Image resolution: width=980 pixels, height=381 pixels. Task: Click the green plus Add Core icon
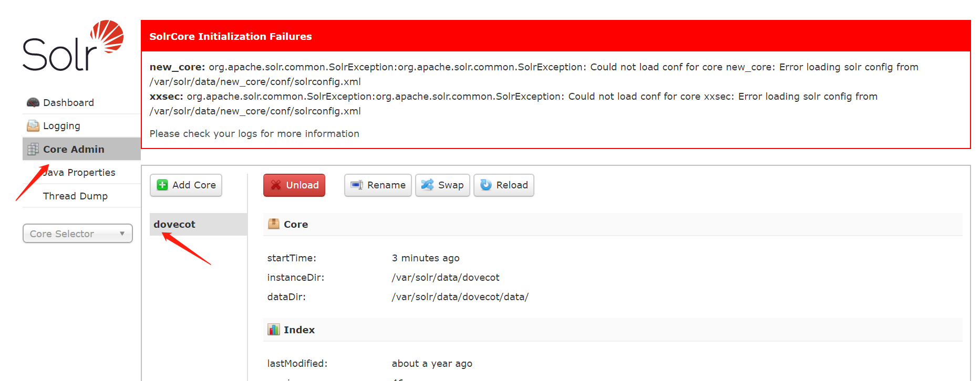(x=162, y=185)
